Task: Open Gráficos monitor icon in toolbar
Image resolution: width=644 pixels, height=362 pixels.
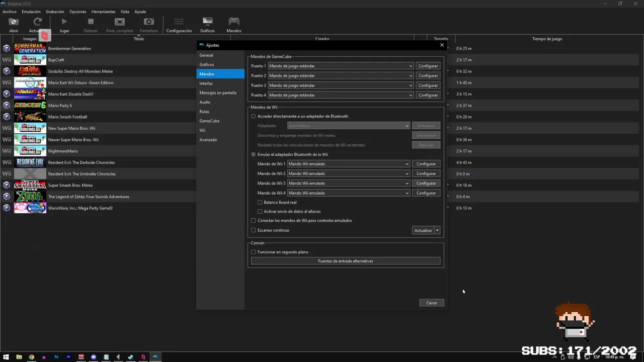Action: coord(207,22)
